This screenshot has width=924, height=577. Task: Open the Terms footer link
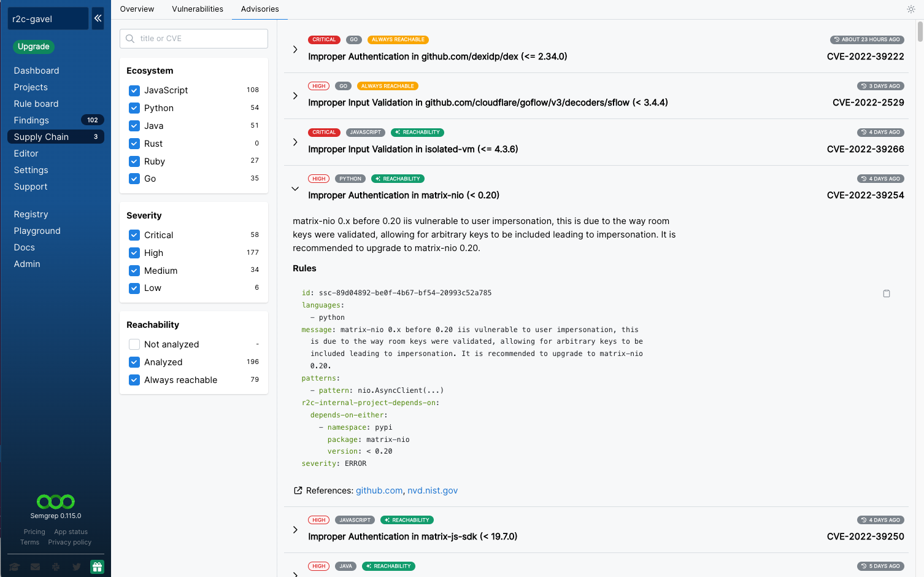click(29, 543)
